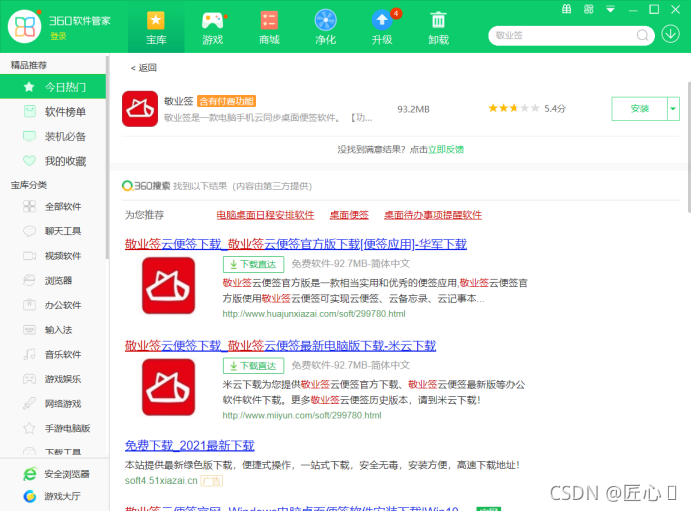This screenshot has height=511, width=692.
Task: Open the title bar main menu arrow
Action: tap(610, 9)
